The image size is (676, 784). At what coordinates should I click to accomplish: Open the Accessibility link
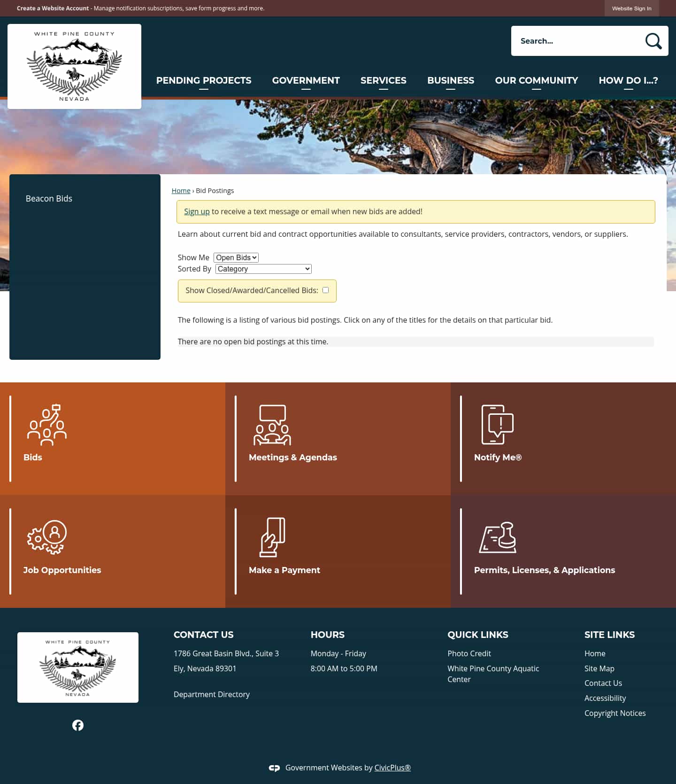point(605,699)
